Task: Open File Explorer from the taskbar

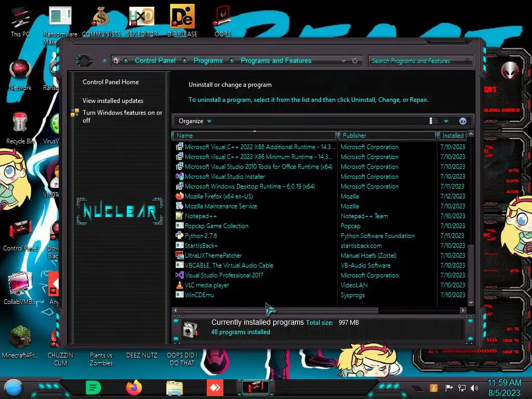Action: [x=175, y=388]
